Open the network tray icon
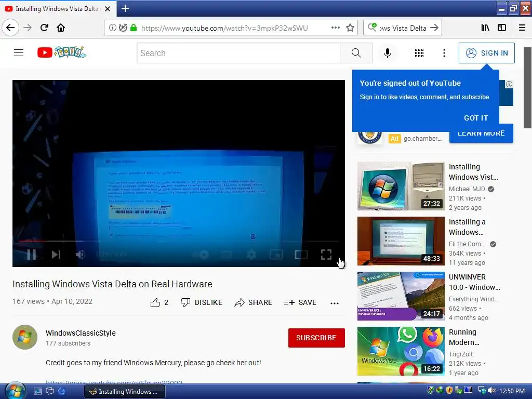Viewport: 532px width, 399px height. [x=482, y=391]
